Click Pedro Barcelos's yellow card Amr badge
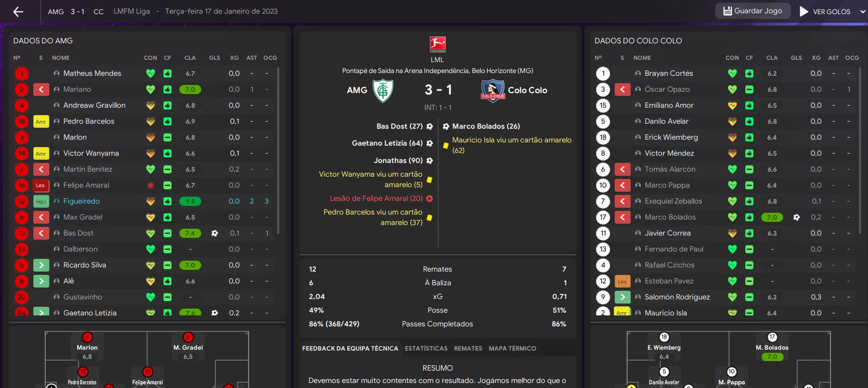This screenshot has width=868, height=388. click(41, 121)
